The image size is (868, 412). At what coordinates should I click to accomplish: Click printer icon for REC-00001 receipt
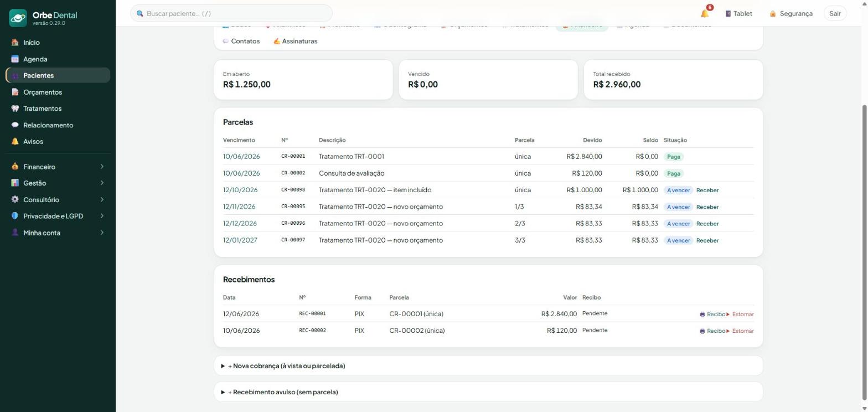tap(702, 314)
